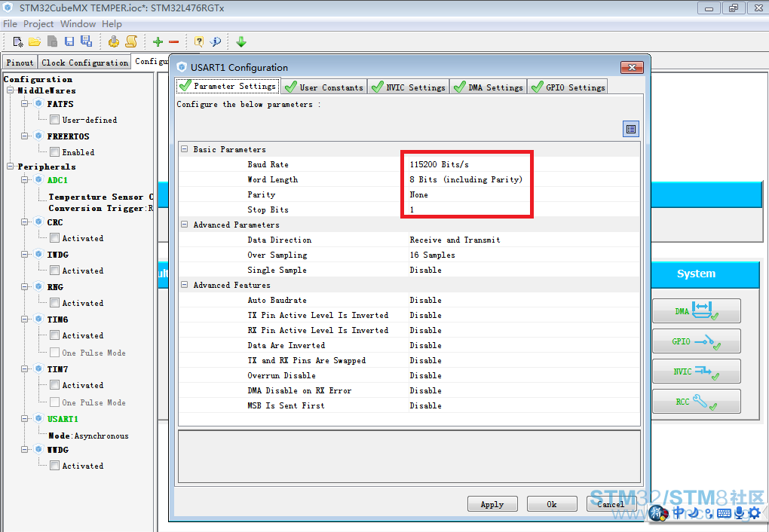
Task: Click the cube icon beside IWDG
Action: pos(38,254)
